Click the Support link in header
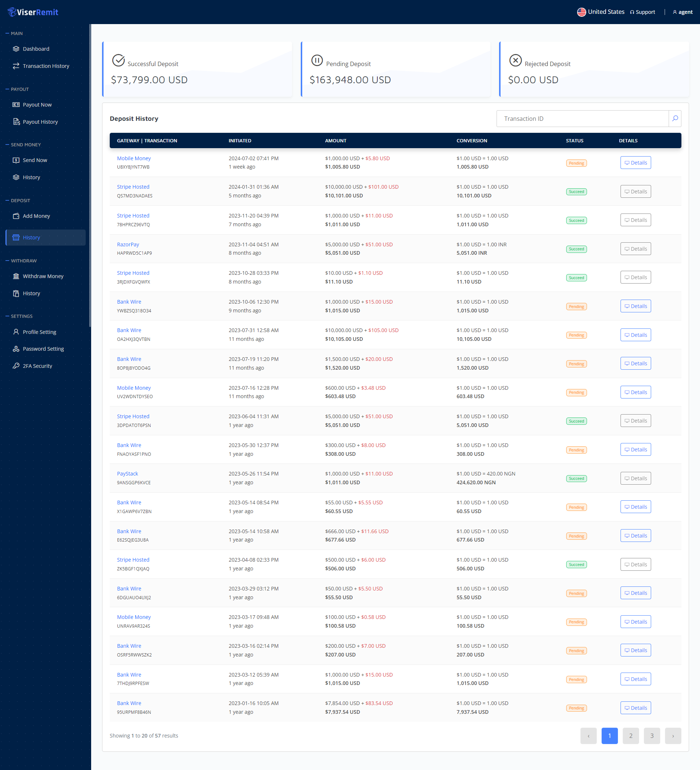 642,12
